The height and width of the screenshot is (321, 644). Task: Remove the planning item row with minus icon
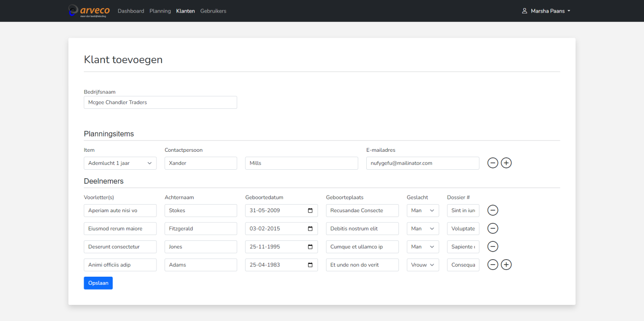pyautogui.click(x=492, y=163)
